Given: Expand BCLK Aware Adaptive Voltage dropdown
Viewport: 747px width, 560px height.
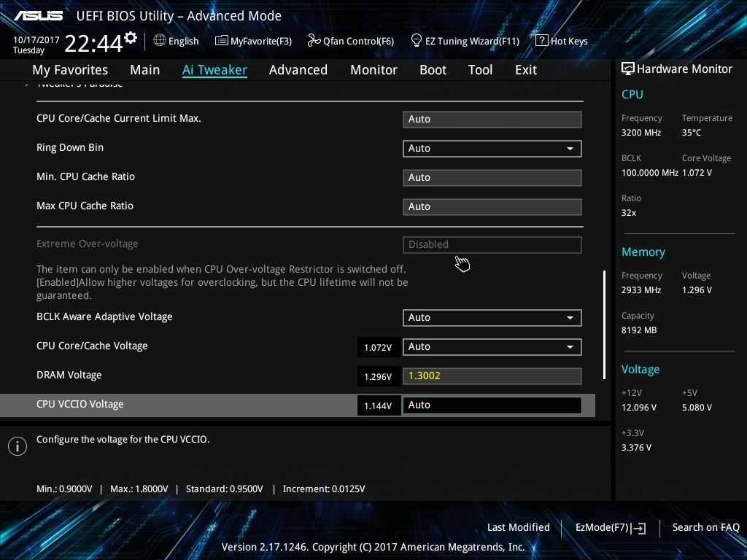Looking at the screenshot, I should coord(492,318).
